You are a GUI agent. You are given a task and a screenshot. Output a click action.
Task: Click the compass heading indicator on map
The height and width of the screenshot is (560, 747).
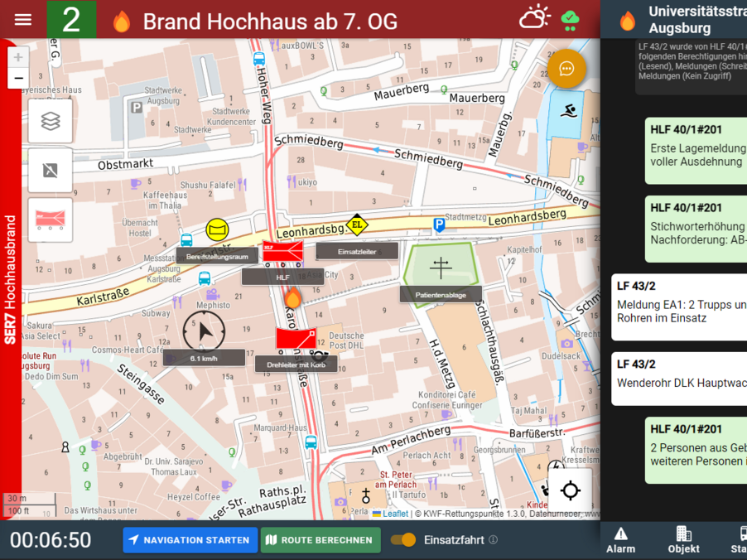click(x=204, y=333)
